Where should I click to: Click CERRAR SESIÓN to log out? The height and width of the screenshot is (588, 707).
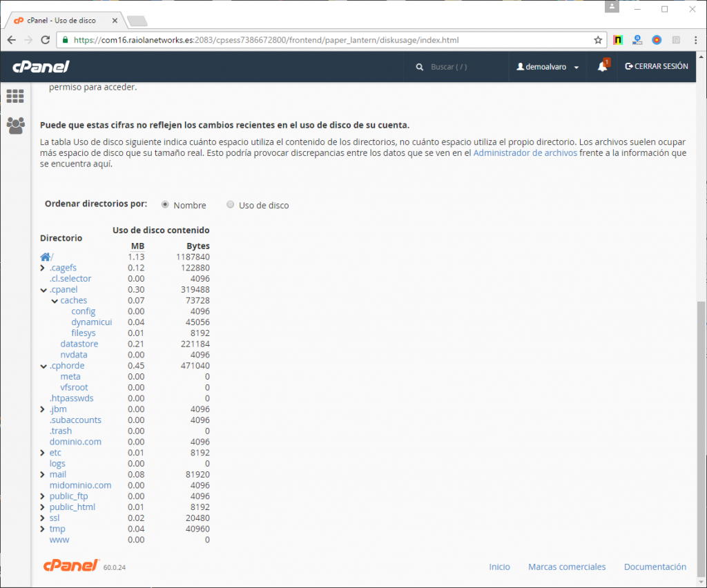pos(656,67)
